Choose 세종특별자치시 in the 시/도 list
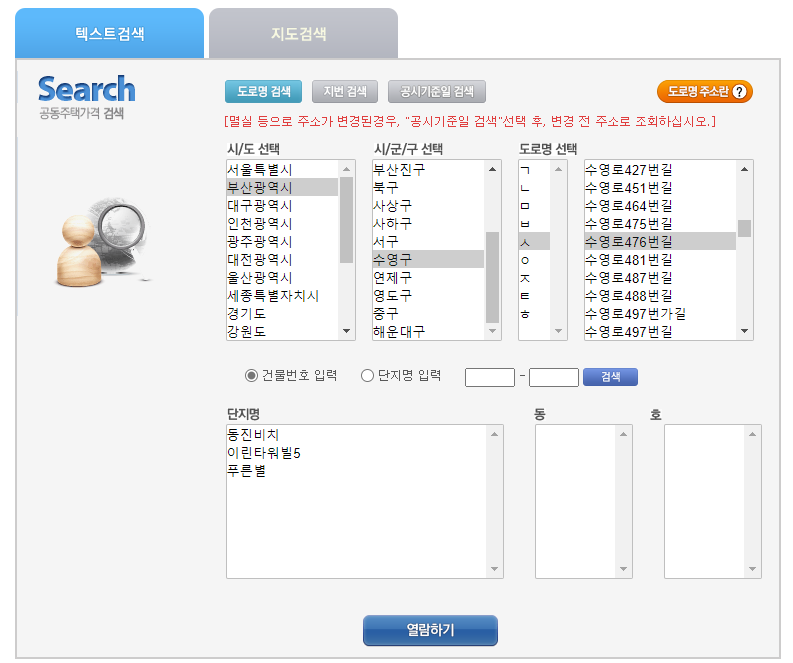 [282, 295]
